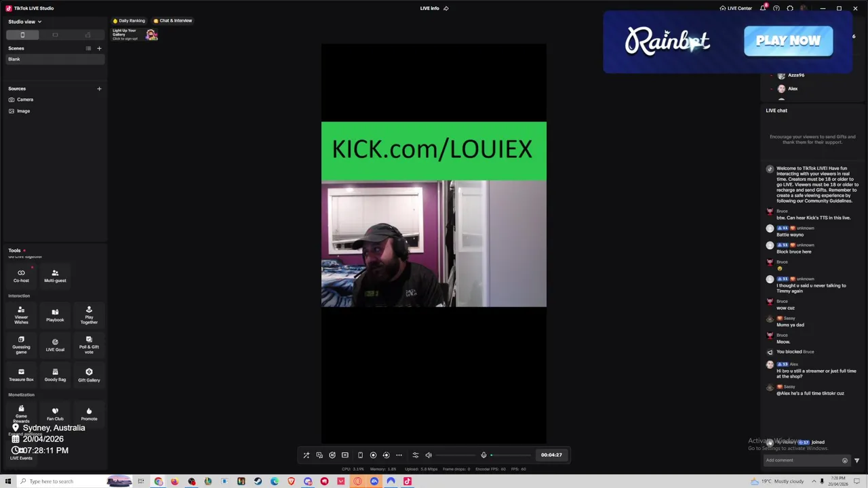Open the LIVE Goal tool
The width and height of the screenshot is (868, 488).
click(x=55, y=345)
